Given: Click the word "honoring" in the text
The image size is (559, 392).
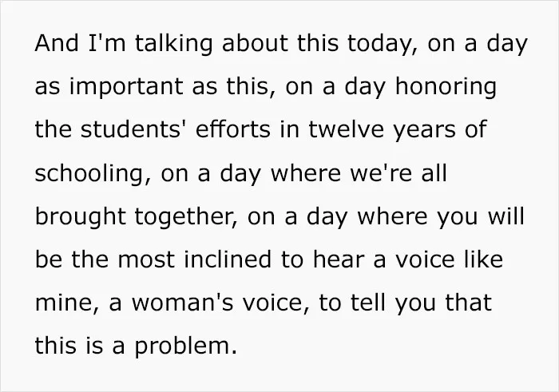Looking at the screenshot, I should (x=446, y=87).
